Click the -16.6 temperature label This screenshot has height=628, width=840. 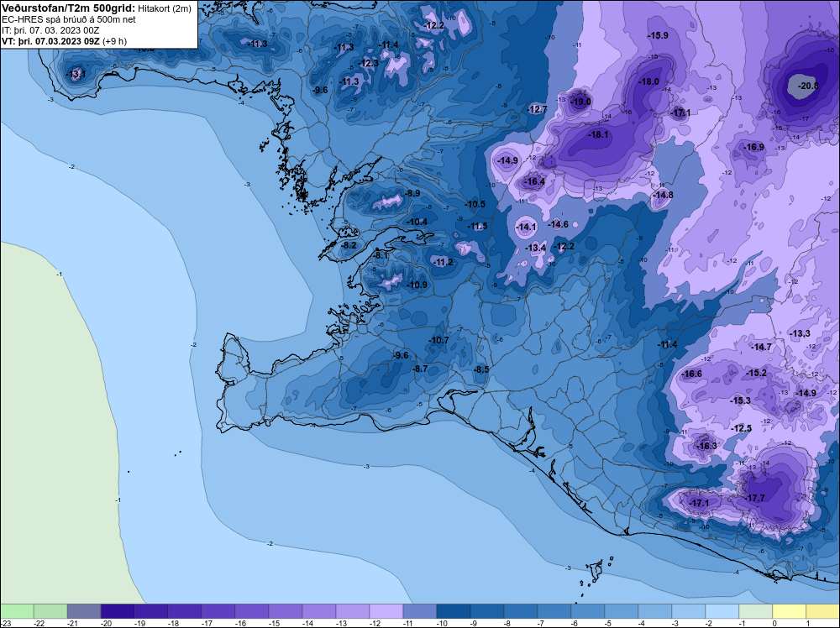[x=691, y=374]
